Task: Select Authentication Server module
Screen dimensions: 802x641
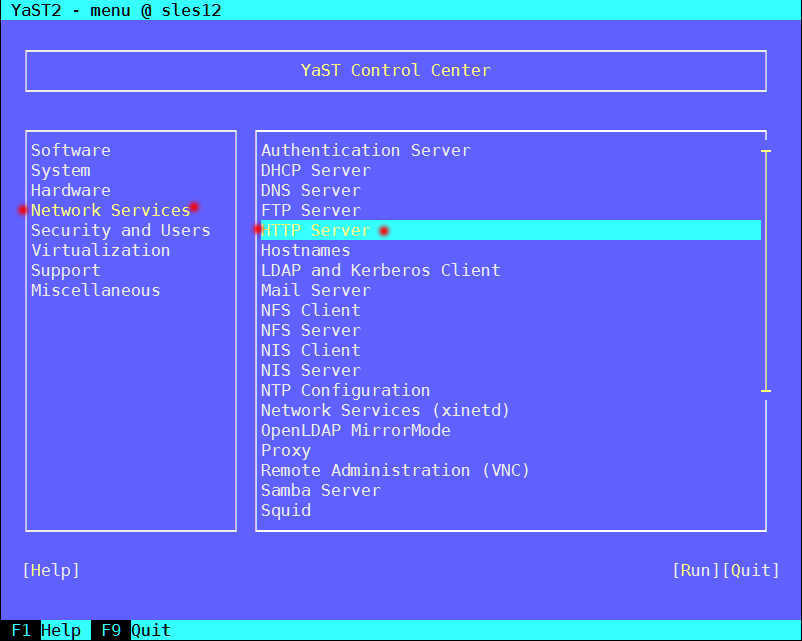Action: [366, 150]
